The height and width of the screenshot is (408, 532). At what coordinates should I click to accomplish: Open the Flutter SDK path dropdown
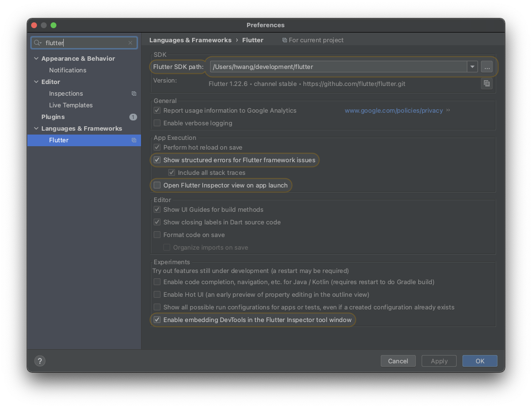(472, 67)
